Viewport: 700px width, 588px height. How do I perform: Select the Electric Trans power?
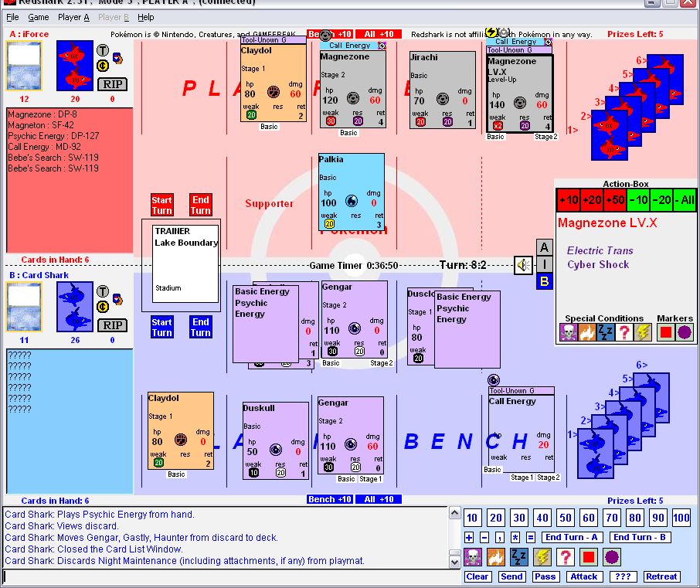(x=600, y=251)
